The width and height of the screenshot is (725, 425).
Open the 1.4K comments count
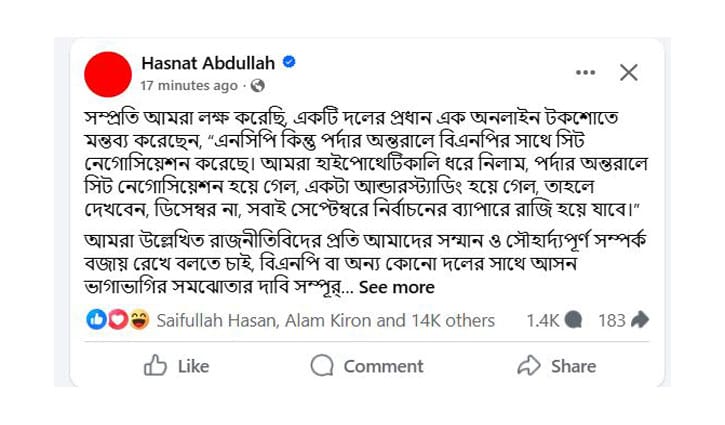pos(543,320)
